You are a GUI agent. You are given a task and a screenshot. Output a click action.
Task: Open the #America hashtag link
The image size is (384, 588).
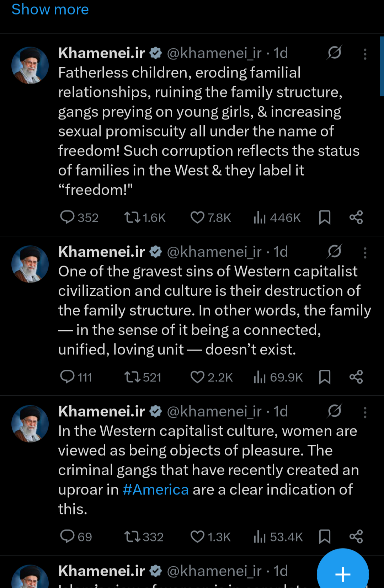tap(155, 490)
